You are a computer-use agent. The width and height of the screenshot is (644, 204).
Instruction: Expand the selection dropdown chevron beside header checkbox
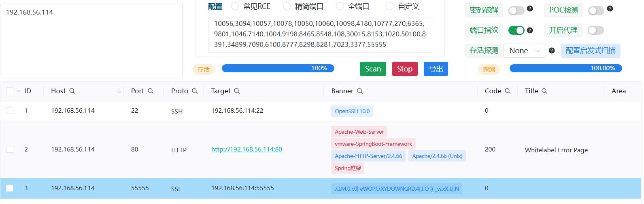[18, 91]
